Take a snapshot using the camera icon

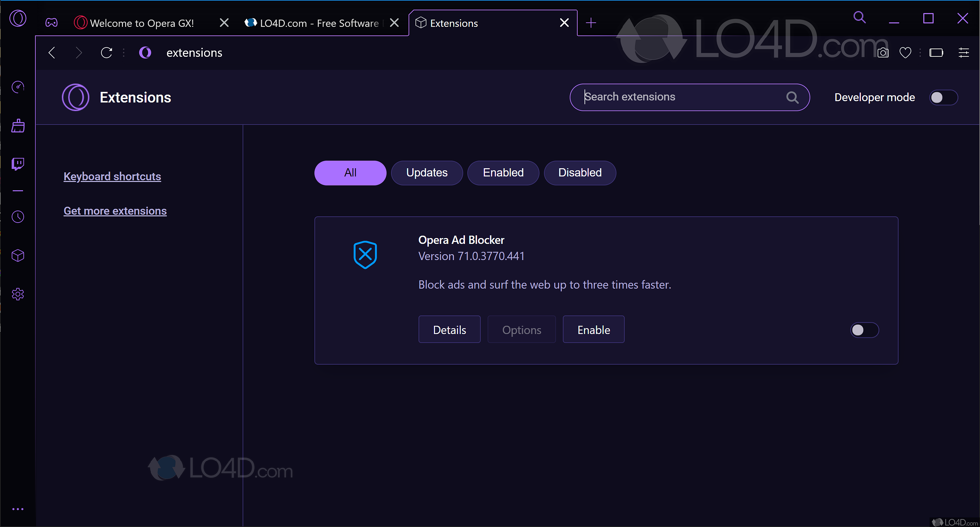(x=883, y=53)
